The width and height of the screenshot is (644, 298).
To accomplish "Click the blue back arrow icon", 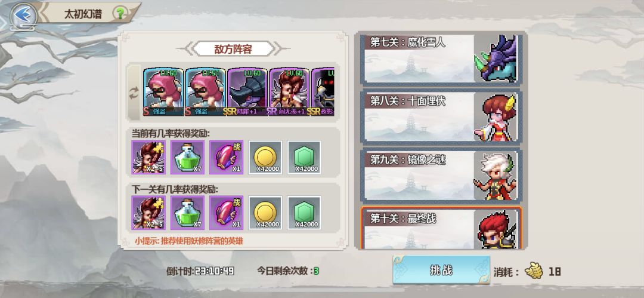I will coord(23,16).
